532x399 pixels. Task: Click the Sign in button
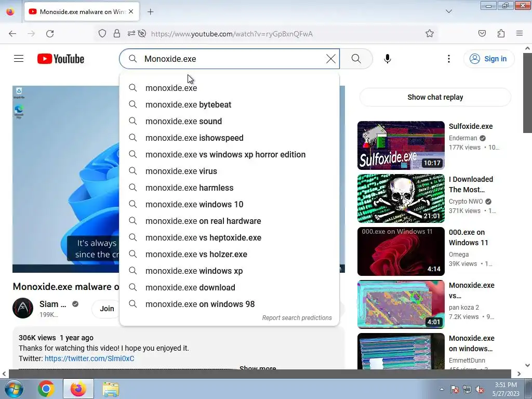point(489,59)
